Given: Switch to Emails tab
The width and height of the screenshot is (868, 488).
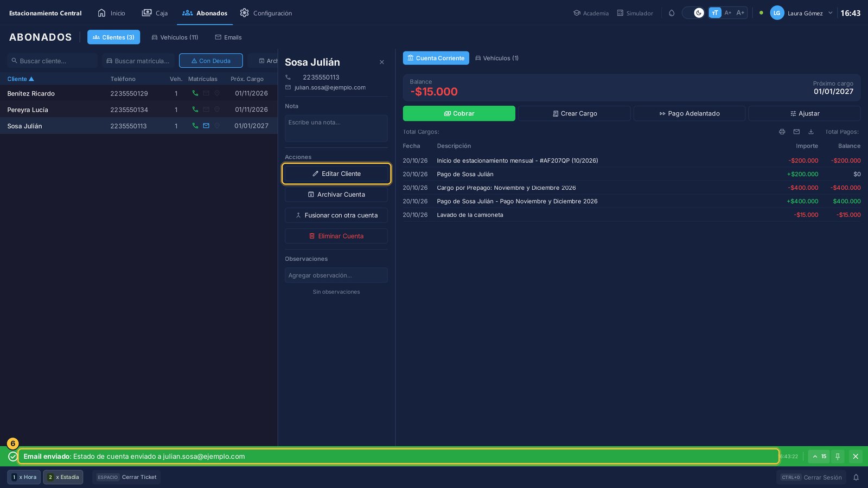Looking at the screenshot, I should (228, 37).
